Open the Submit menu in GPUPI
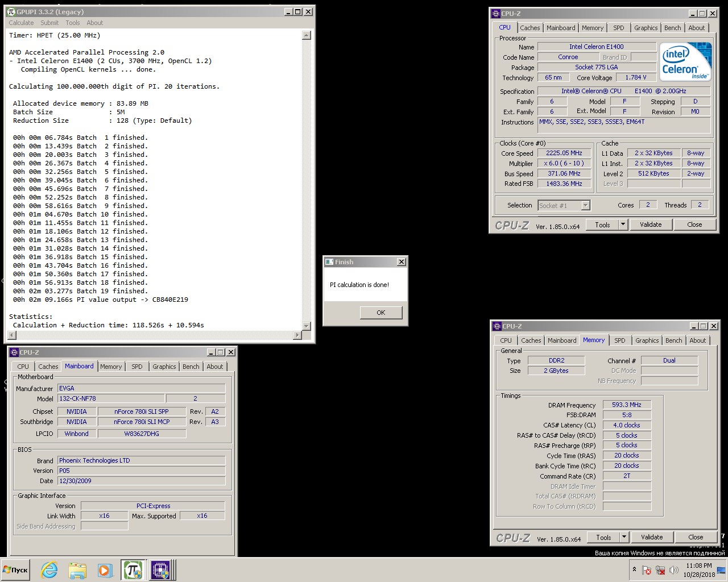 (x=49, y=23)
